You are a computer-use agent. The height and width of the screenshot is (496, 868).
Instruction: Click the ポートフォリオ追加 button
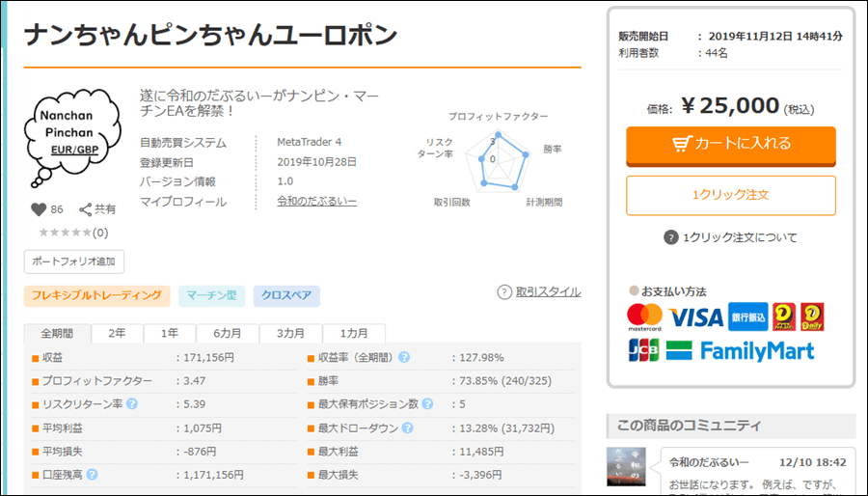tap(74, 262)
